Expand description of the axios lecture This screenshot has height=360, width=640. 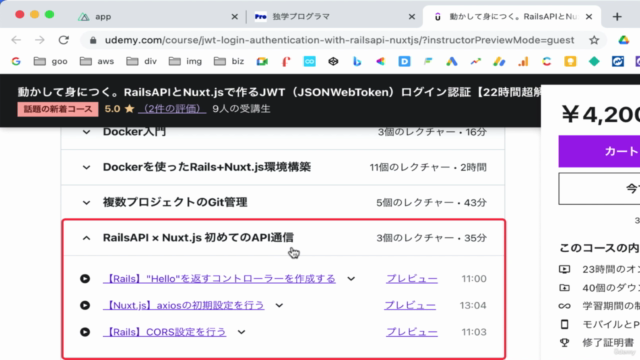click(279, 305)
